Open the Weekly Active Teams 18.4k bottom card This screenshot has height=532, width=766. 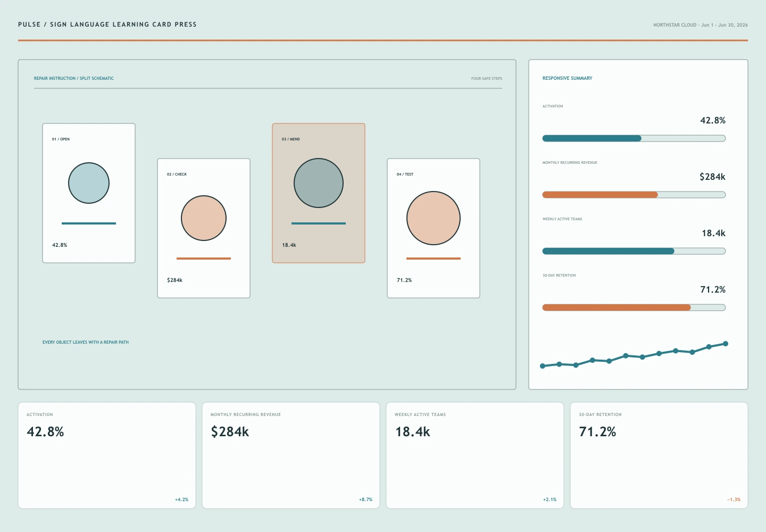point(475,455)
